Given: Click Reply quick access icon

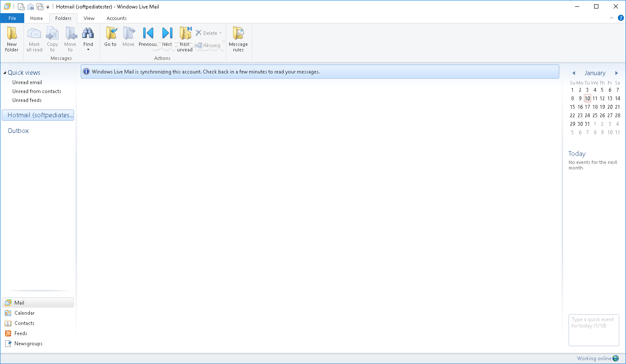Looking at the screenshot, I should (31, 6).
